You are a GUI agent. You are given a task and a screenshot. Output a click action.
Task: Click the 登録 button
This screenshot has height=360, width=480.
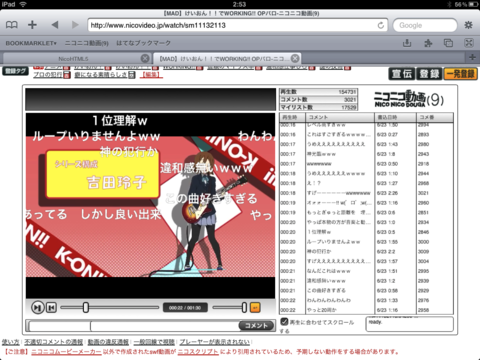[429, 74]
